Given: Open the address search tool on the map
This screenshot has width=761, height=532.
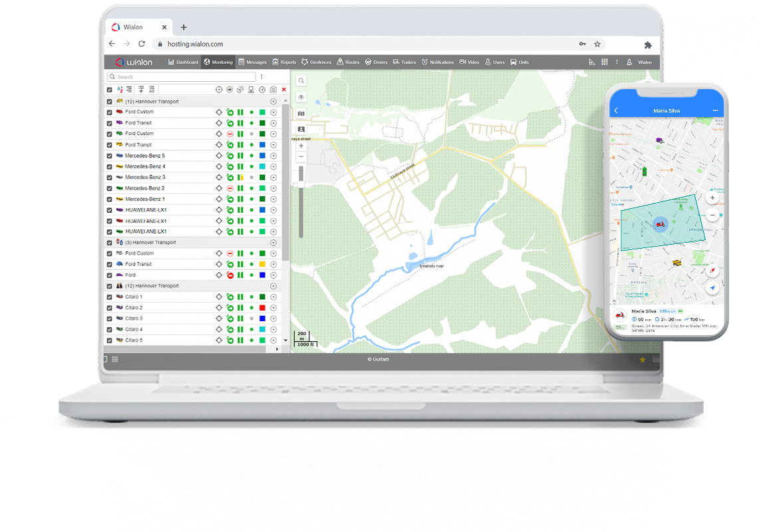Looking at the screenshot, I should 300,80.
